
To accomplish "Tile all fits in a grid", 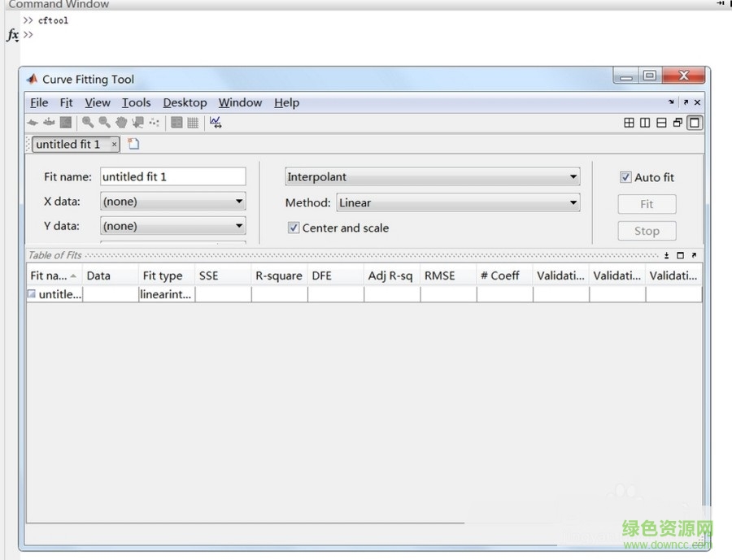I will pos(629,123).
